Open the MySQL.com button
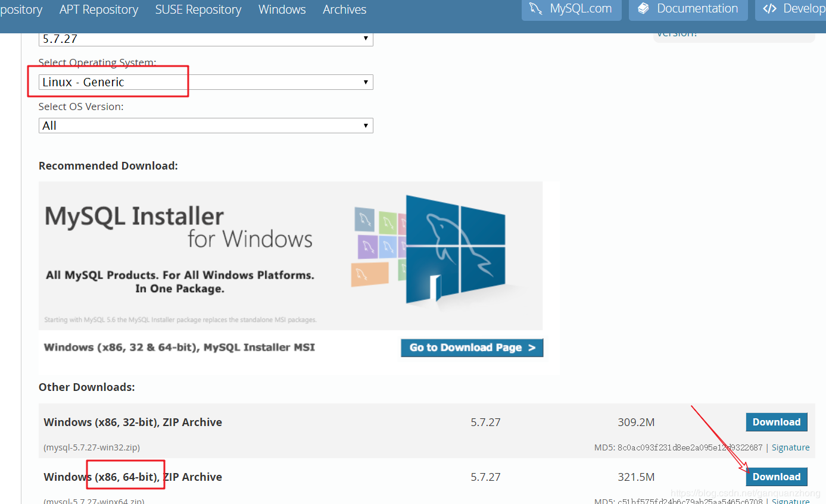 pos(572,10)
